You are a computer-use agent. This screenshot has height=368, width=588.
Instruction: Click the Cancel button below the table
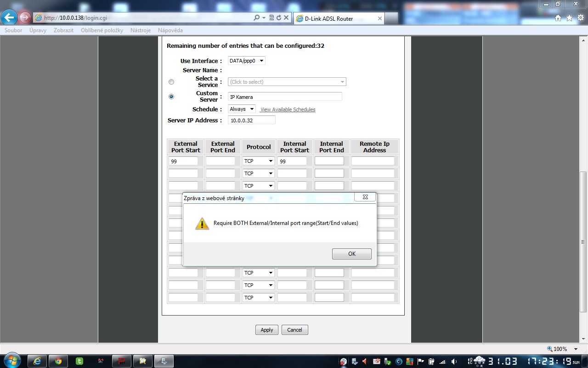tap(295, 330)
